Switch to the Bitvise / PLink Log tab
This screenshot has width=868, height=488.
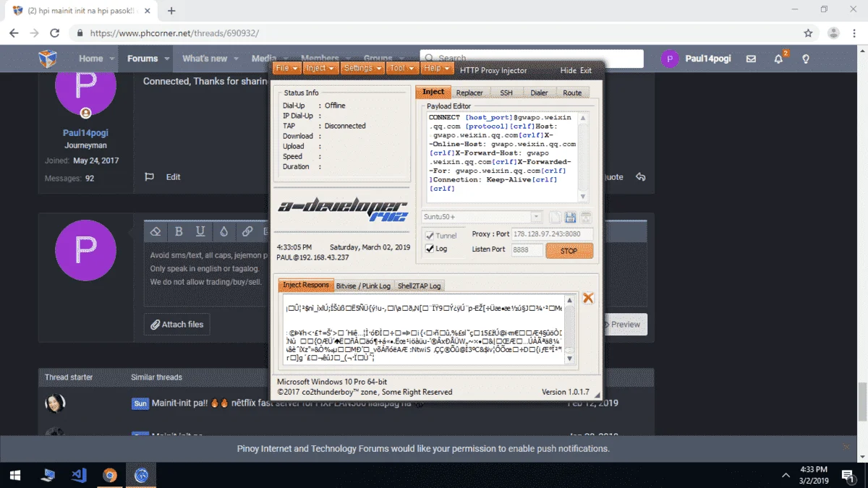click(x=363, y=286)
